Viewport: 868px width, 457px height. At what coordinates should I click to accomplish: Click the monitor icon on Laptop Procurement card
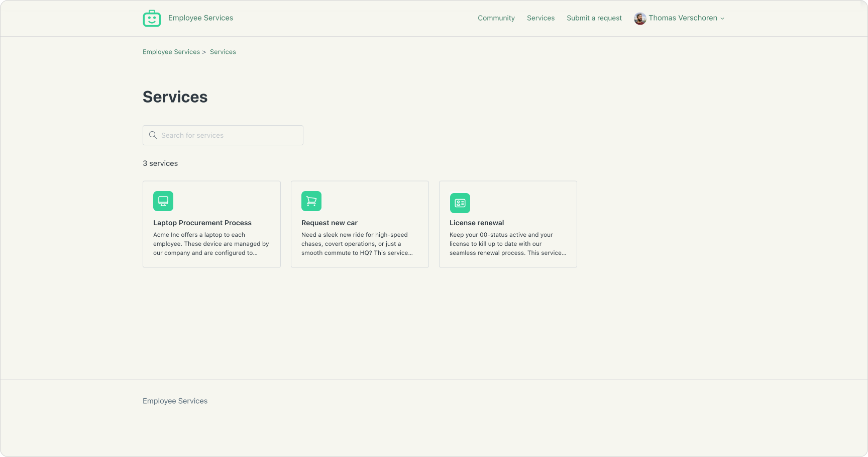(x=163, y=201)
